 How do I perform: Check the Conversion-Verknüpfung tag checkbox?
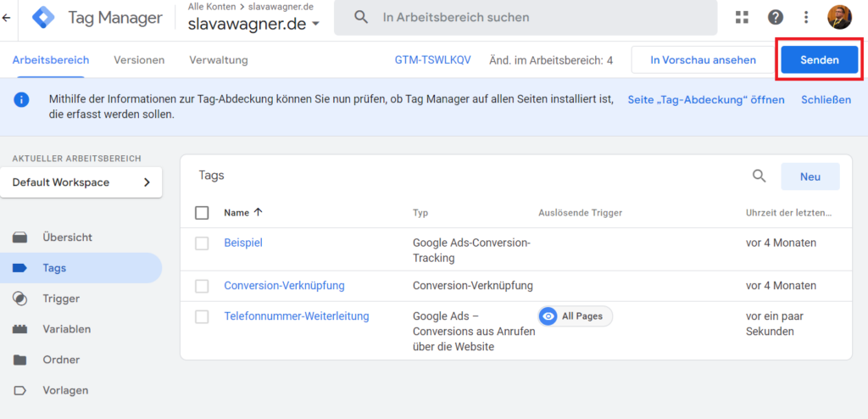point(202,286)
